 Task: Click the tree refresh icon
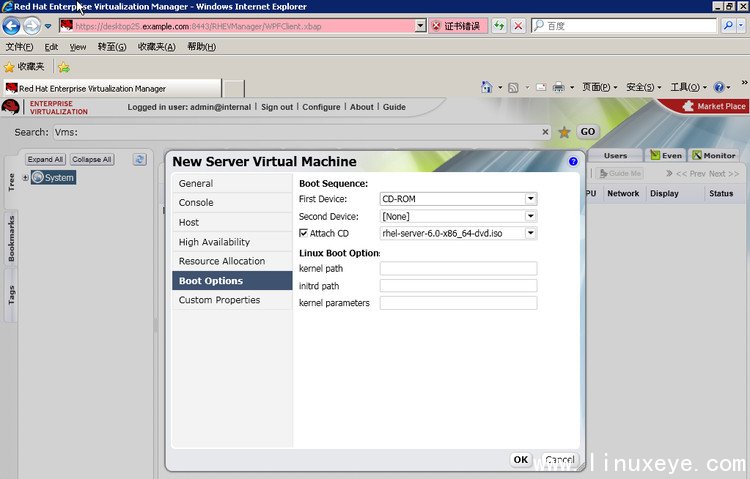(x=140, y=159)
